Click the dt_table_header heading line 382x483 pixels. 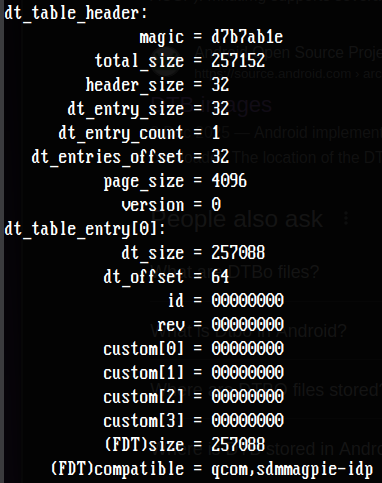click(76, 14)
